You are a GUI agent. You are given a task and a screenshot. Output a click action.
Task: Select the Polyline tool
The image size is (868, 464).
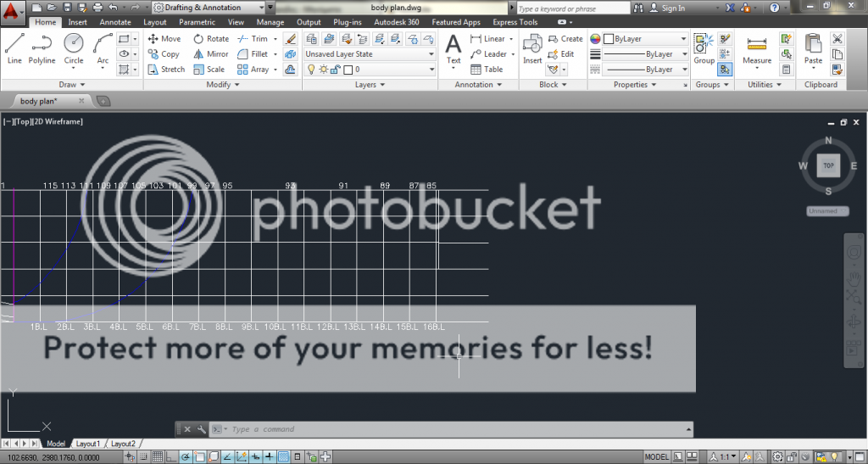coord(42,48)
